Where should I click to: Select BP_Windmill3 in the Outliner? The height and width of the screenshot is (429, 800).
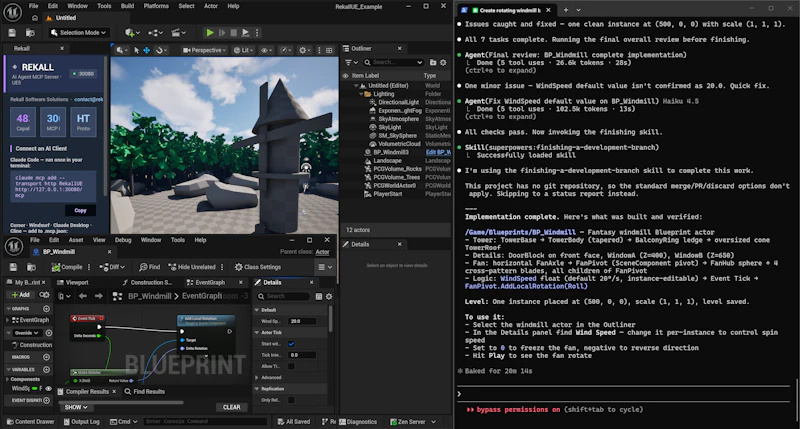pyautogui.click(x=391, y=152)
